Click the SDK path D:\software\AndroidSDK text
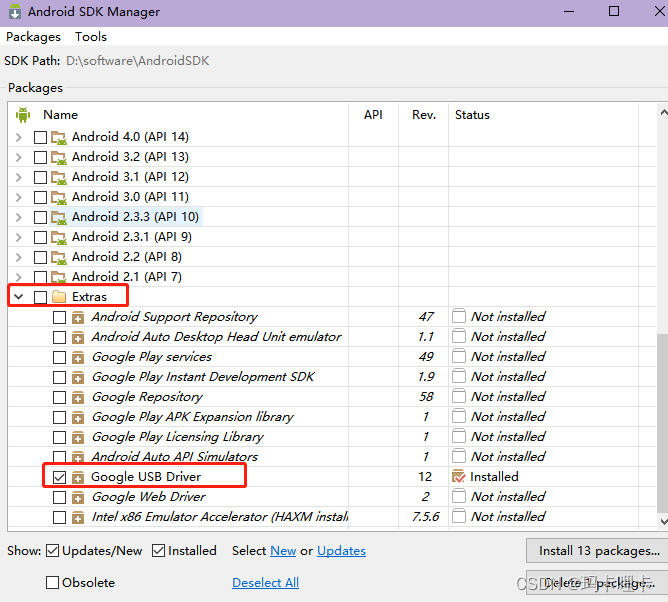This screenshot has width=668, height=602. click(138, 61)
